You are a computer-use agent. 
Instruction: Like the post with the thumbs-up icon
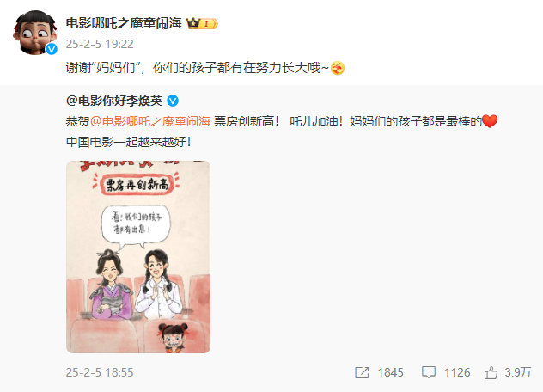pos(491,372)
